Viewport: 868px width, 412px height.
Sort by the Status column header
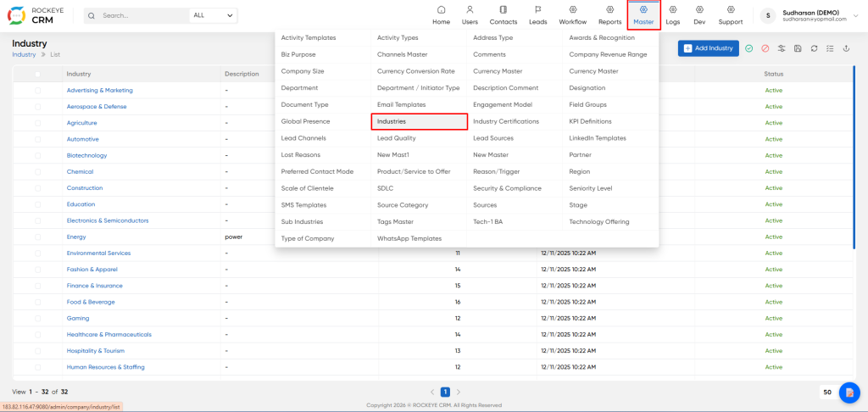(773, 74)
